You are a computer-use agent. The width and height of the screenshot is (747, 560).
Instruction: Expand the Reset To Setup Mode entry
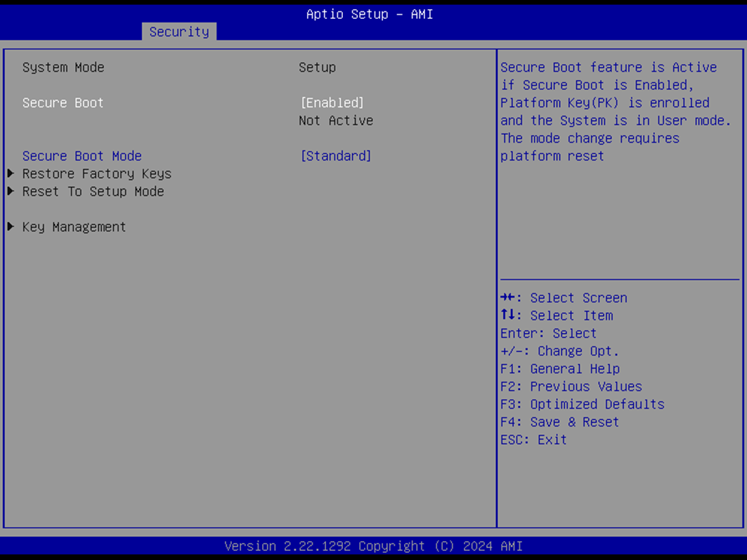(92, 191)
